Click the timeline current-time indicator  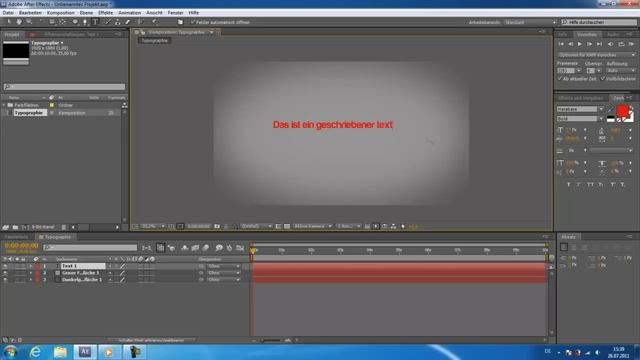pos(253,250)
